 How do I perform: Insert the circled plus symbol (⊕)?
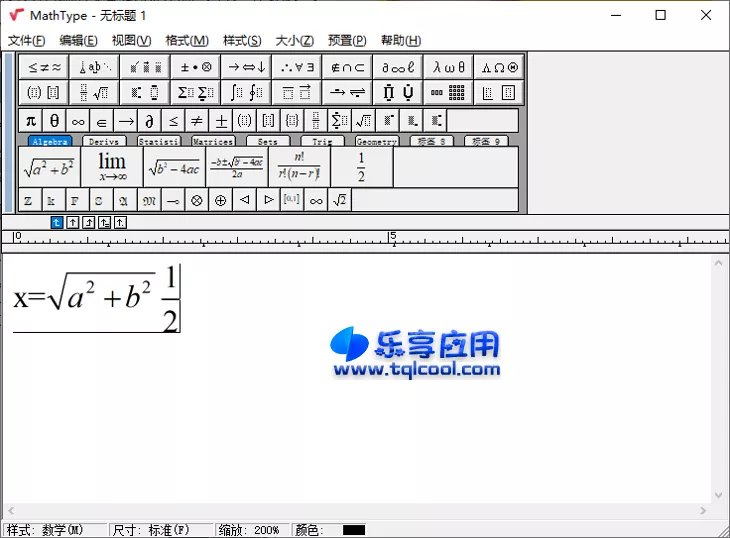coord(221,200)
